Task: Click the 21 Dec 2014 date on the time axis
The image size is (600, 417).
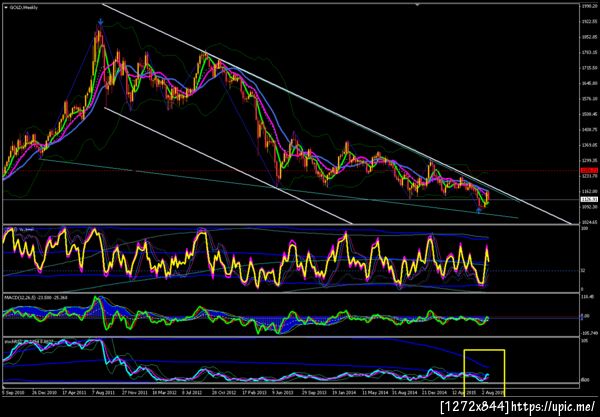Action: click(434, 392)
